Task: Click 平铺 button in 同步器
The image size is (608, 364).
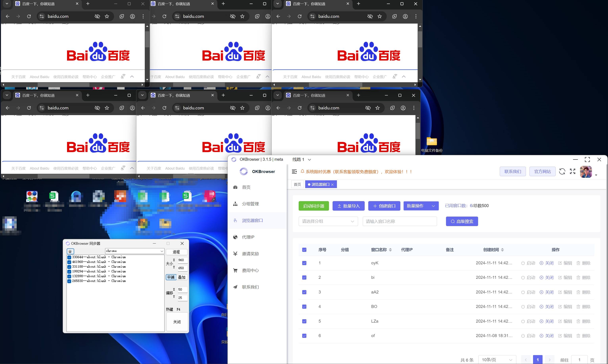Action: (x=171, y=277)
